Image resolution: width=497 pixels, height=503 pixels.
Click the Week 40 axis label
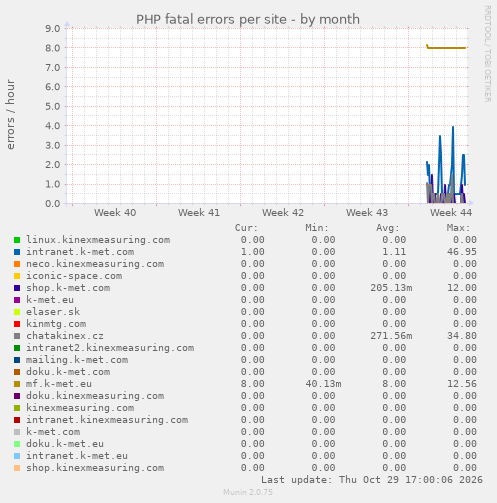115,212
